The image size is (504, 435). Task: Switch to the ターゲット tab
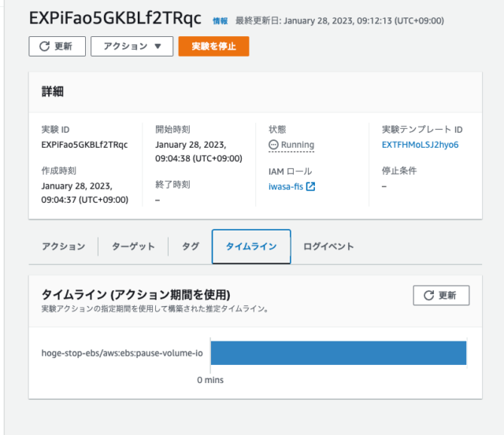[x=133, y=246]
